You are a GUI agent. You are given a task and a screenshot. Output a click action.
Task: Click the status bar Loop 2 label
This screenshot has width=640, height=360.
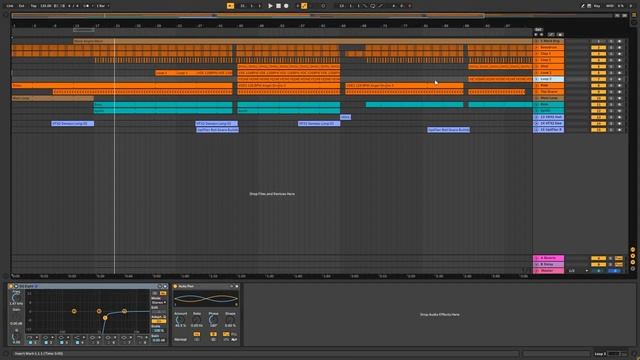[x=600, y=353]
